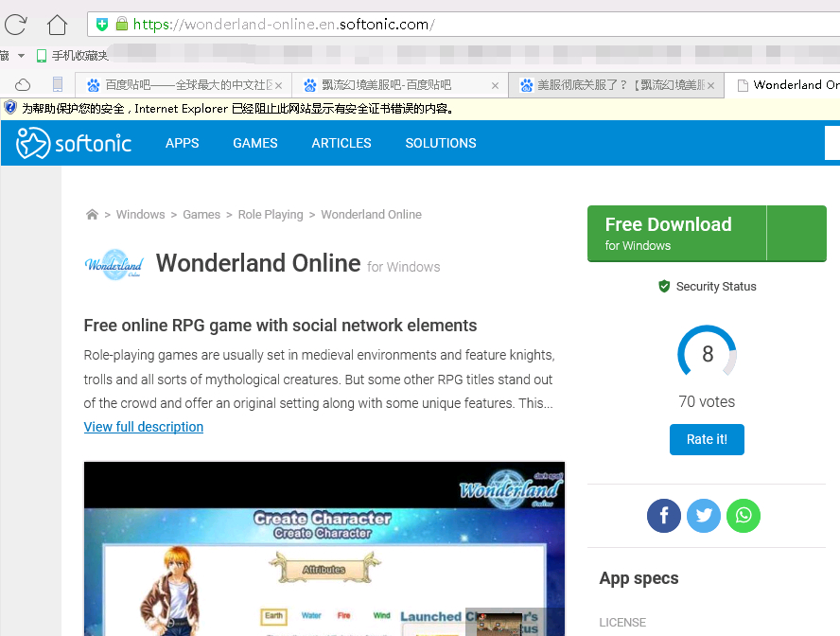The width and height of the screenshot is (840, 636).
Task: Select the Wonderland Online browser tab
Action: pos(782,85)
